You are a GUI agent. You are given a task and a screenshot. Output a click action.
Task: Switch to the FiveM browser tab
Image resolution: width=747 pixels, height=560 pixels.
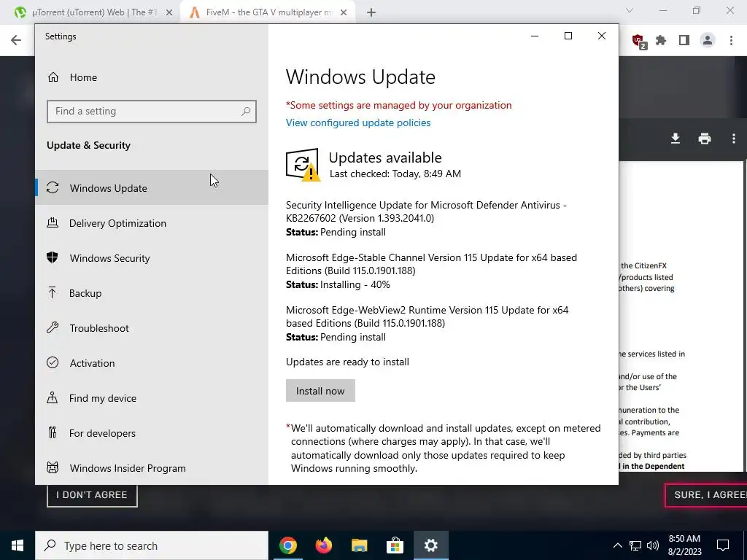(x=268, y=12)
